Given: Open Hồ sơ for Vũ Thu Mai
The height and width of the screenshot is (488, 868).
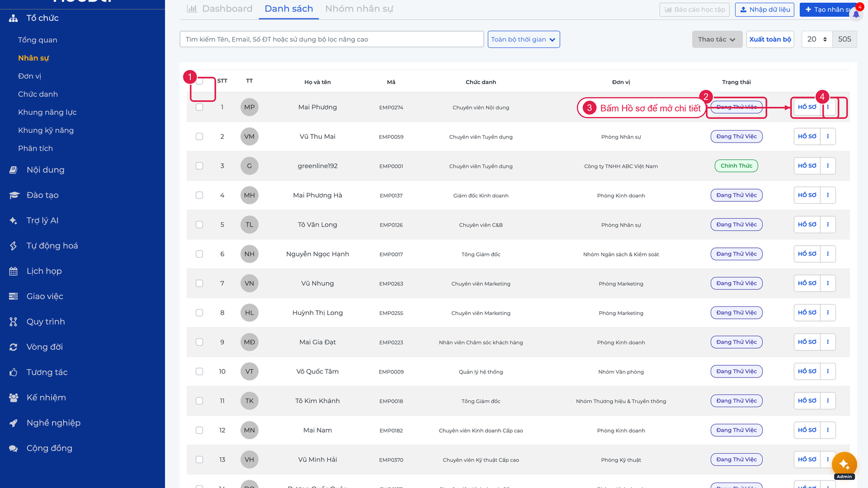Looking at the screenshot, I should 807,137.
